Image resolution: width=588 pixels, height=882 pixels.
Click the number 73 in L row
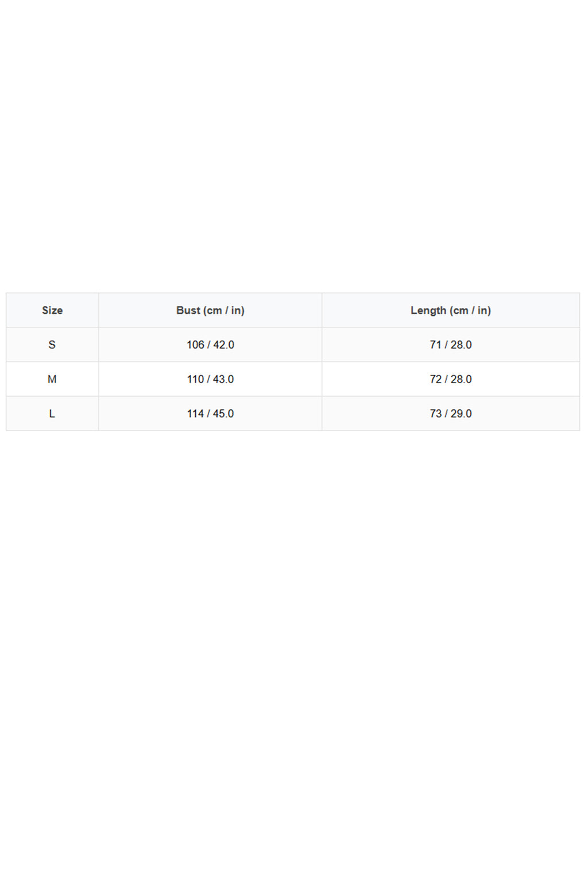pyautogui.click(x=436, y=413)
